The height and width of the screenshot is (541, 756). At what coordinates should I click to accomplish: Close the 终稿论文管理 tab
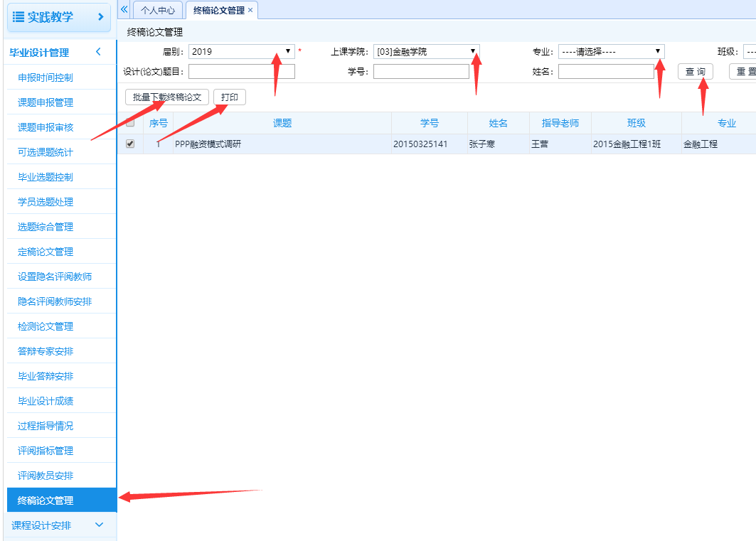tap(250, 10)
